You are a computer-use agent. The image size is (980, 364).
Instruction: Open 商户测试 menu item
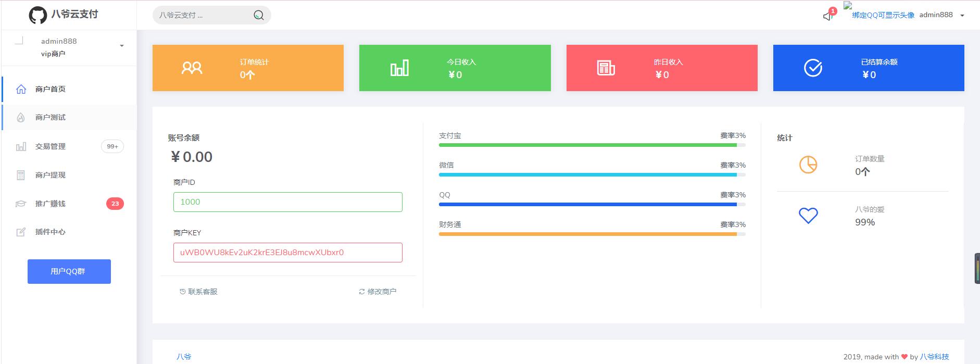click(x=69, y=118)
